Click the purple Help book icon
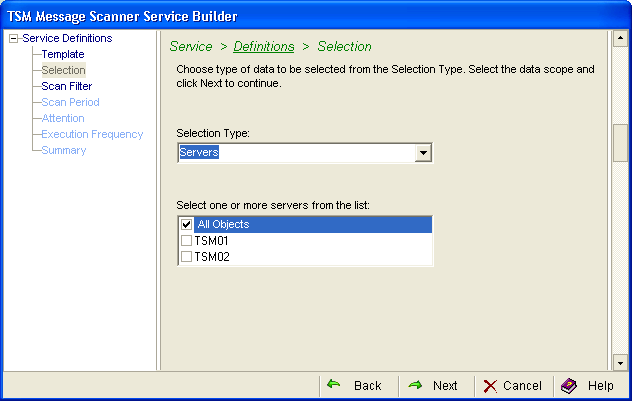The width and height of the screenshot is (632, 401). (x=569, y=386)
